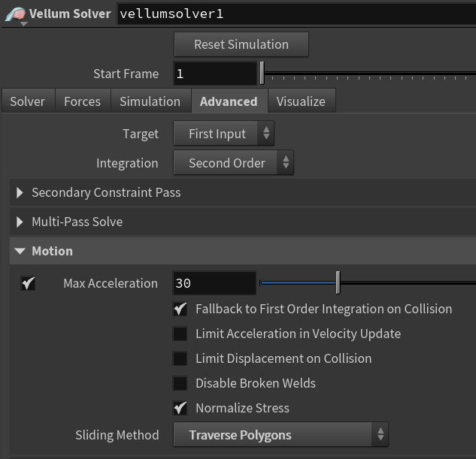Click the vellumsolver1 node name field
The height and width of the screenshot is (459, 476).
click(x=297, y=14)
